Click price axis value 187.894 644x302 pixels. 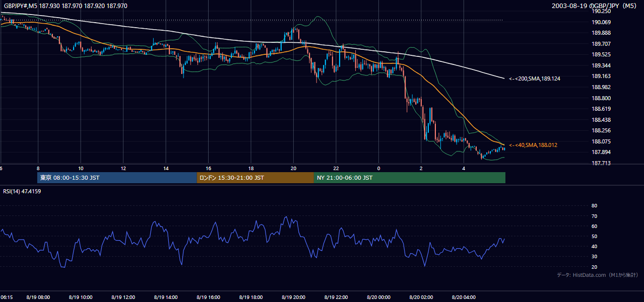click(x=601, y=153)
